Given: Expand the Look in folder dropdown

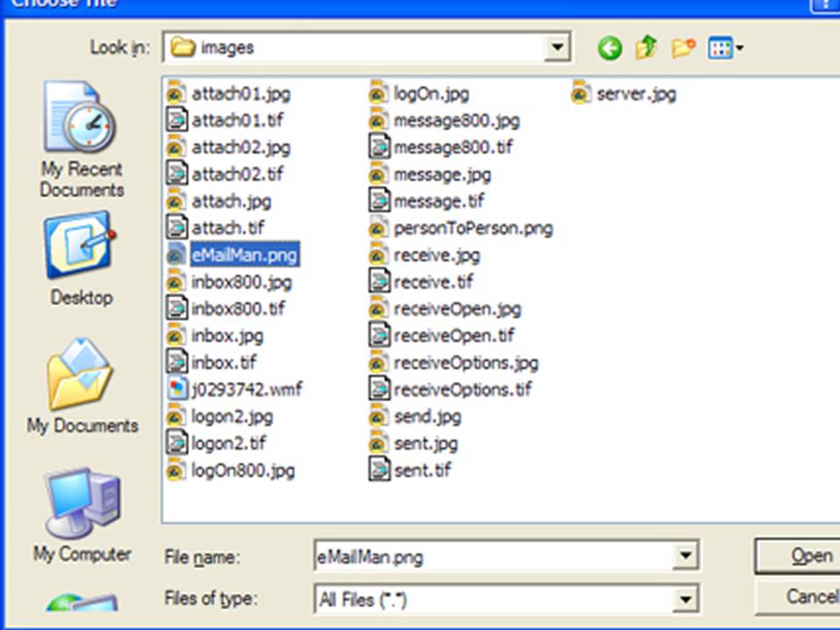Looking at the screenshot, I should click(556, 47).
